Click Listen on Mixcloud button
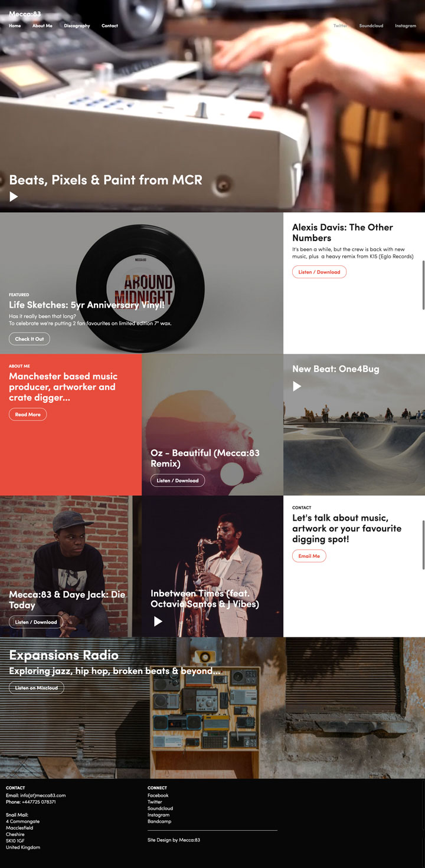Screen dimensions: 425x868 37,688
